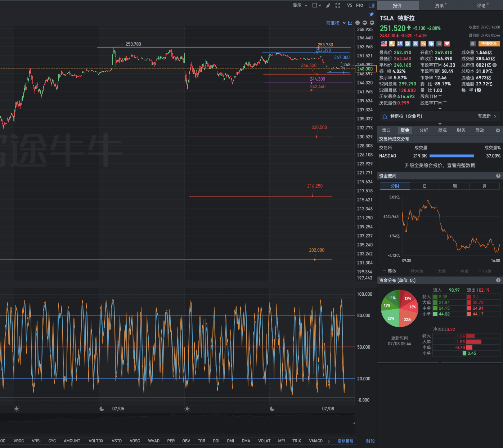Click the market-cap info bubble icon
This screenshot has height=448, width=503.
pos(495,65)
